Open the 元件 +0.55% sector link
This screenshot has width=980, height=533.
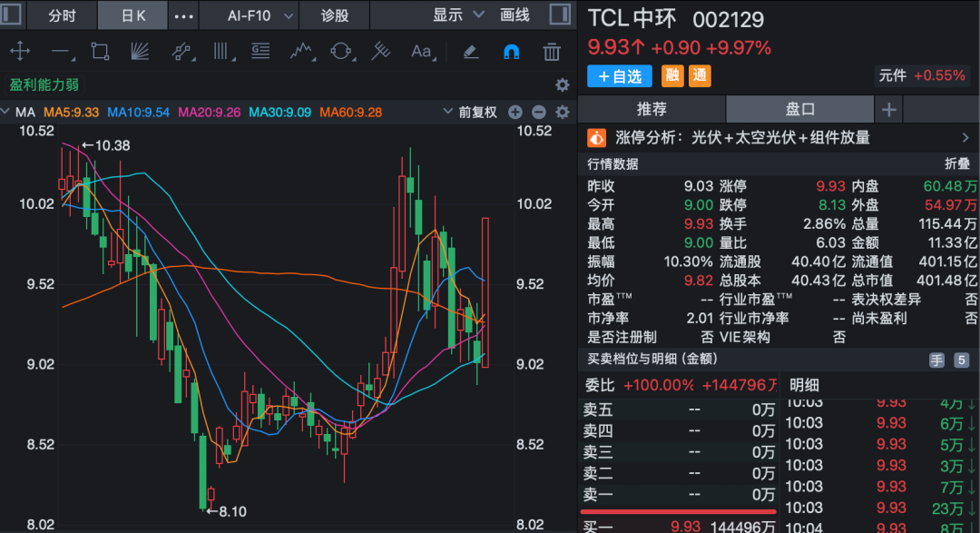[x=922, y=75]
